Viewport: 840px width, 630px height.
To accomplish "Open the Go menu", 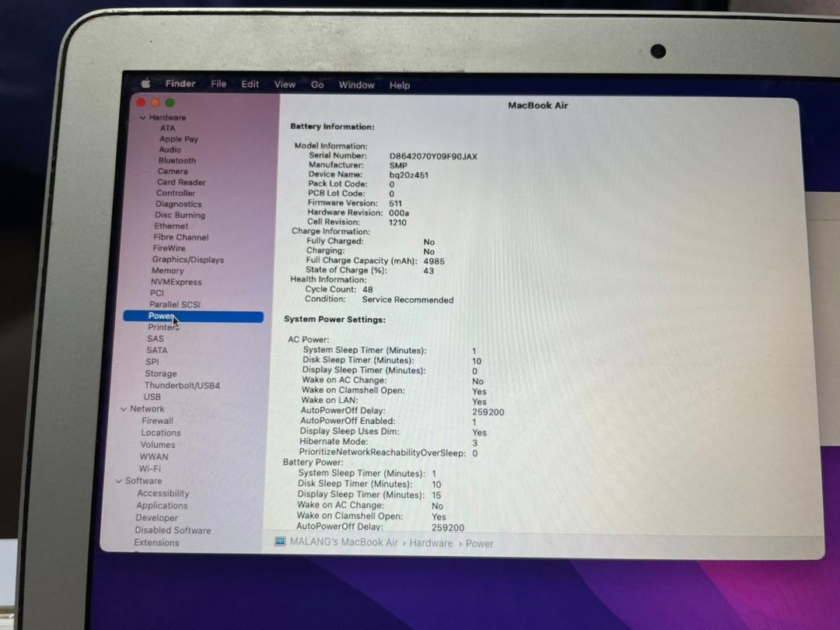I will click(317, 85).
